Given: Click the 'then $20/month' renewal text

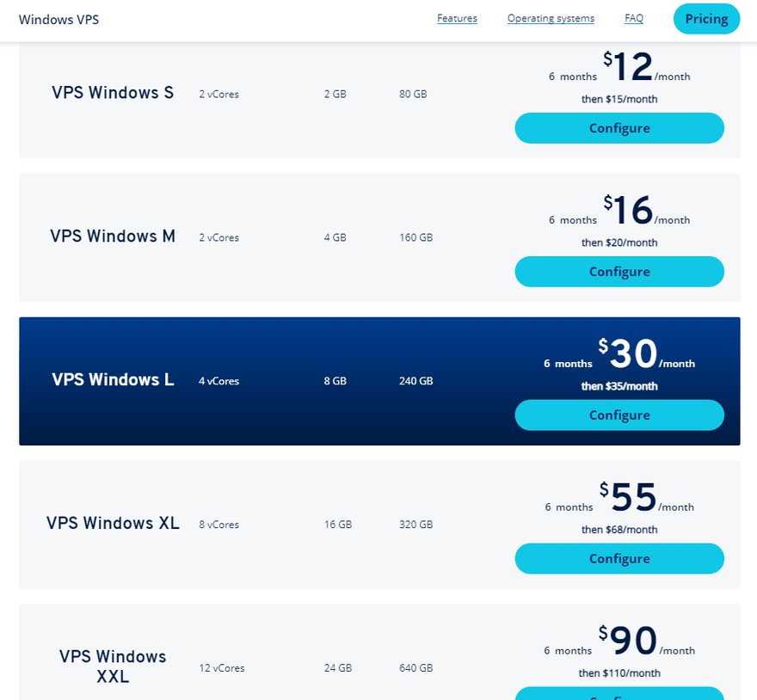Looking at the screenshot, I should (x=619, y=243).
